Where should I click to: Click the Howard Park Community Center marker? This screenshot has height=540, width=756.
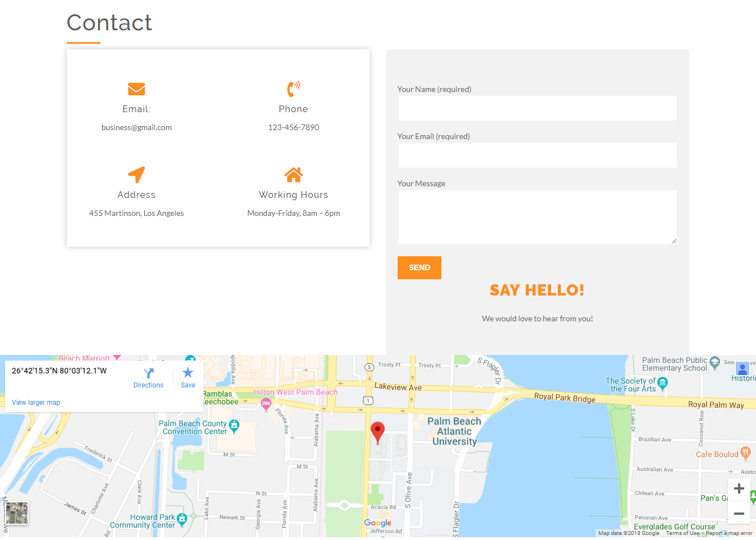[x=182, y=519]
